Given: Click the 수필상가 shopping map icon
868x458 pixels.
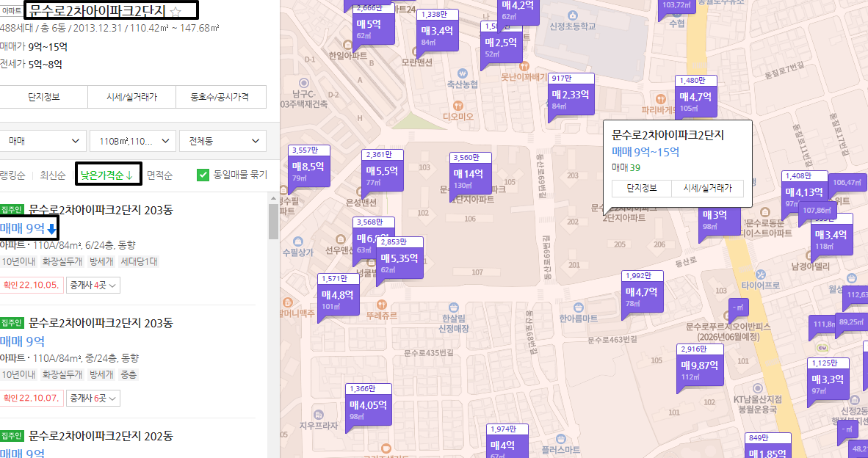Looking at the screenshot, I should (298, 241).
